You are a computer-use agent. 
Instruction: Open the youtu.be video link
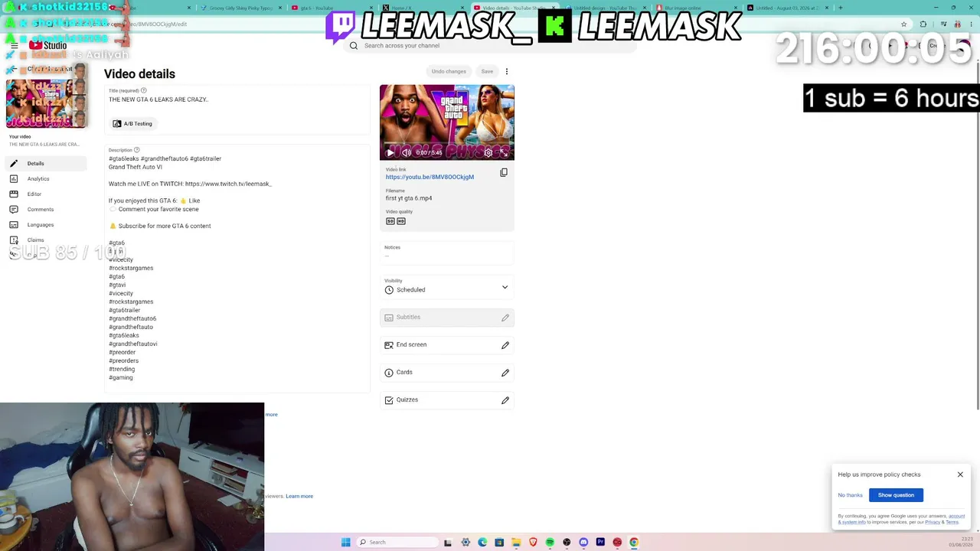pyautogui.click(x=430, y=177)
